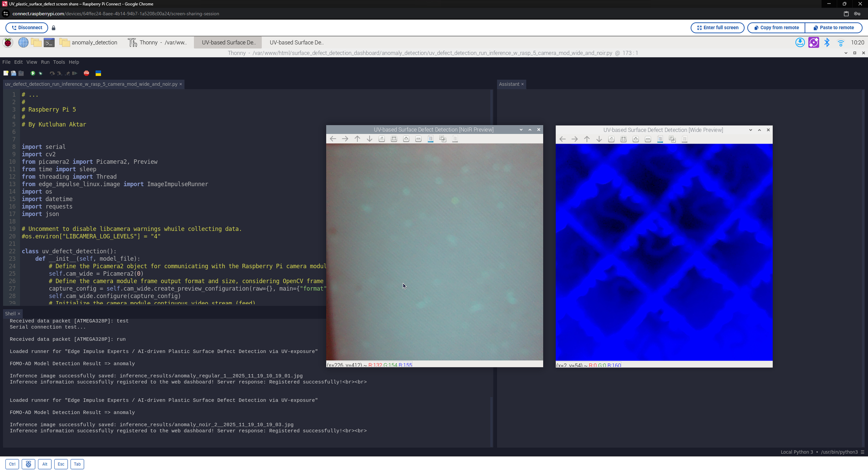Pan down in Wide Preview window

(x=599, y=139)
